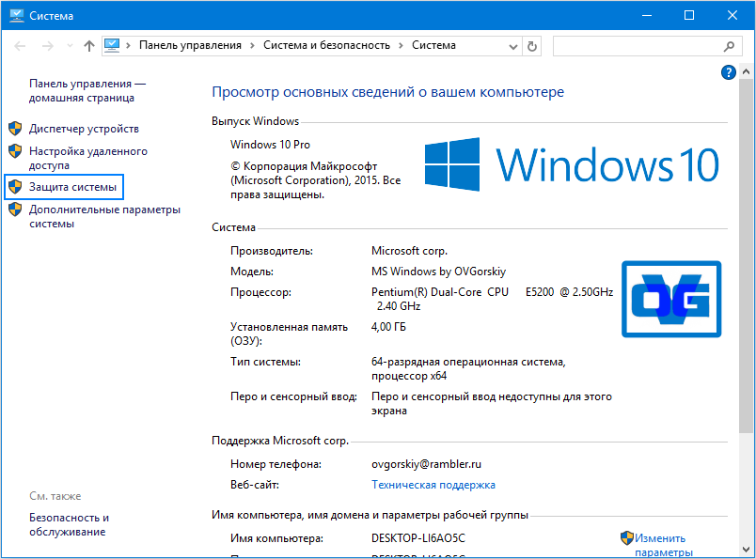This screenshot has width=756, height=559.
Task: Click the Refresh icon in the address bar
Action: pos(532,45)
